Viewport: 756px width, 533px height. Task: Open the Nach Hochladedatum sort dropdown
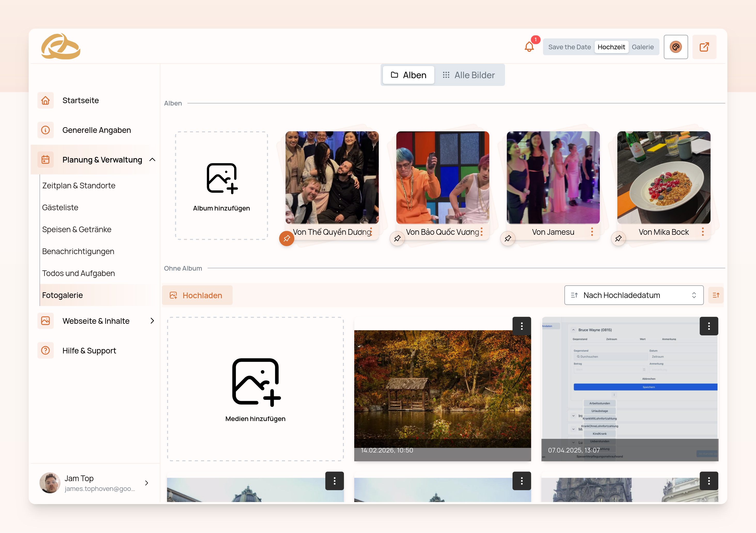coord(634,295)
